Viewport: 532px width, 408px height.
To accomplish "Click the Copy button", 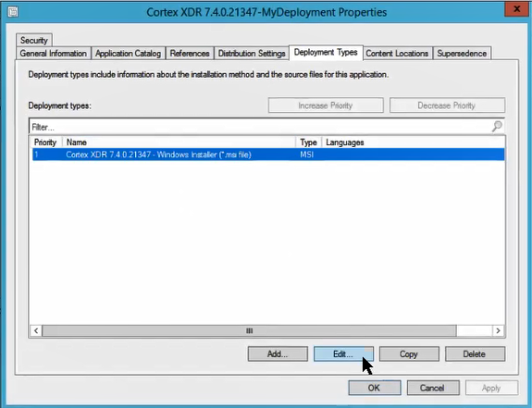I will pyautogui.click(x=409, y=354).
